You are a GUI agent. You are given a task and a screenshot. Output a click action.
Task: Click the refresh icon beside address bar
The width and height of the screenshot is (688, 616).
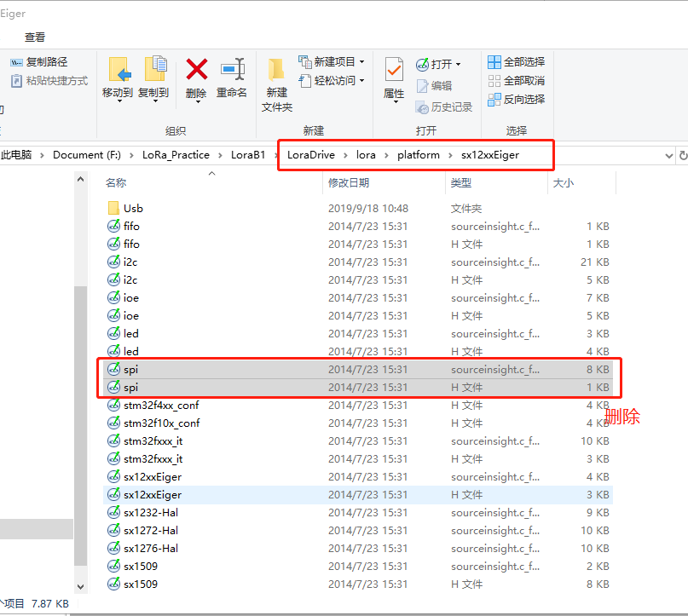pos(683,155)
